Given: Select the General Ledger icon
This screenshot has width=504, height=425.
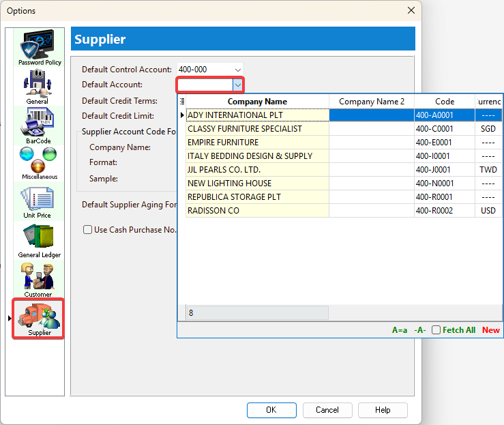Looking at the screenshot, I should point(38,239).
